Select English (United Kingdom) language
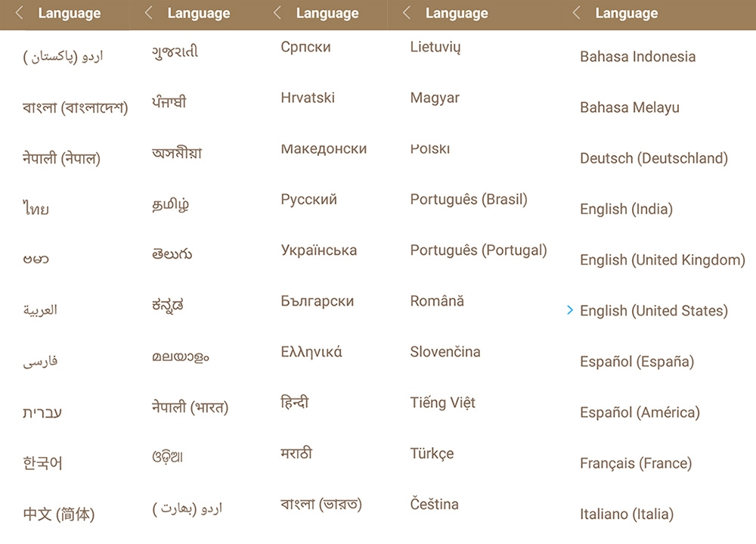Image resolution: width=756 pixels, height=544 pixels. [x=662, y=260]
